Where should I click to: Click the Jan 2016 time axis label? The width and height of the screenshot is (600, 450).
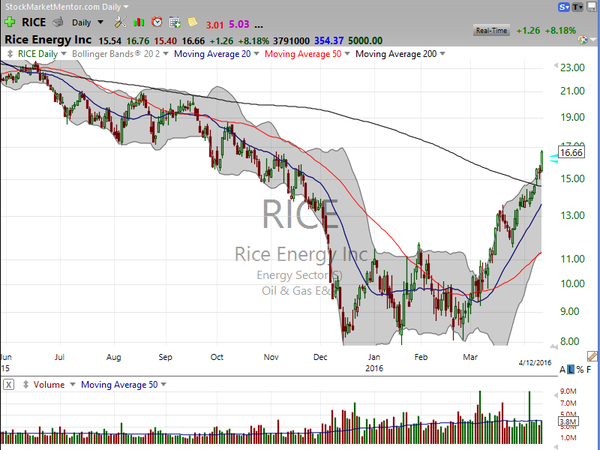tap(374, 362)
